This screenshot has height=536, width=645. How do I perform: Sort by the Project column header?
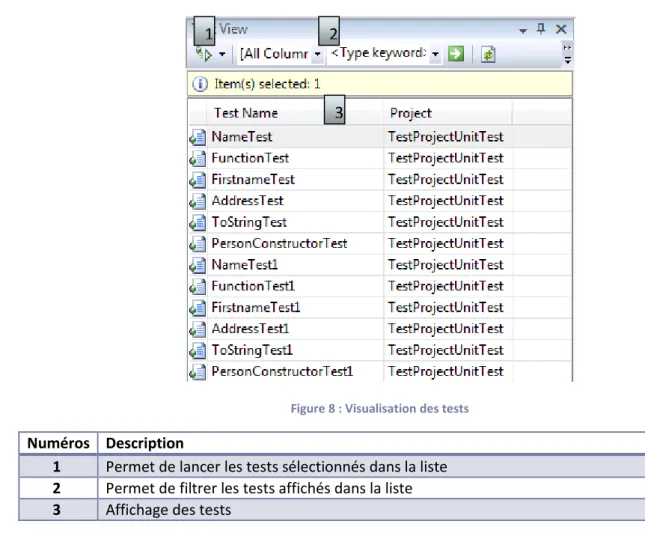click(448, 113)
